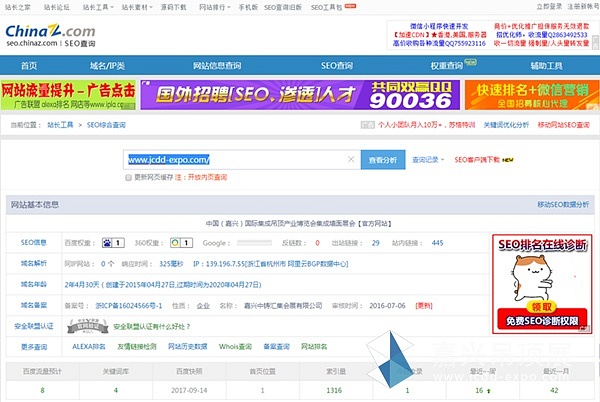Open SEO工具包 link
The height and width of the screenshot is (402, 600).
coord(326,7)
